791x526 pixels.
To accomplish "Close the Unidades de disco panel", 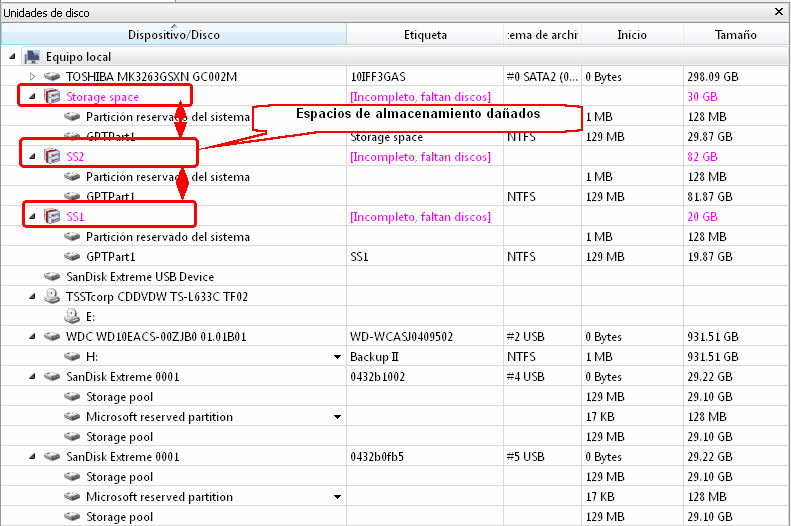I will click(779, 12).
